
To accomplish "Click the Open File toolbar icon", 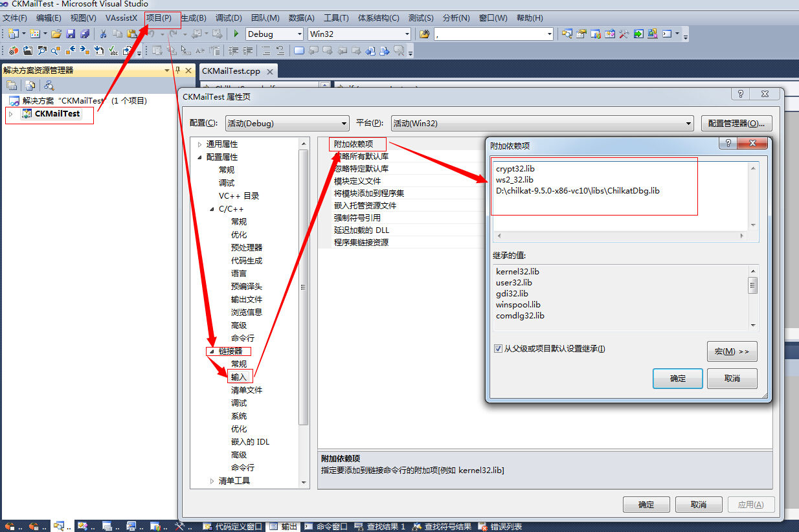I will pyautogui.click(x=56, y=34).
